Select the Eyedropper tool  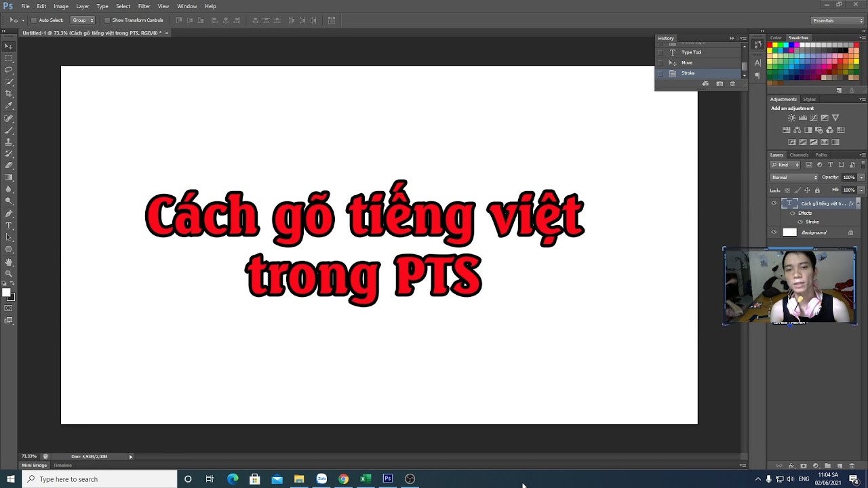pyautogui.click(x=8, y=106)
